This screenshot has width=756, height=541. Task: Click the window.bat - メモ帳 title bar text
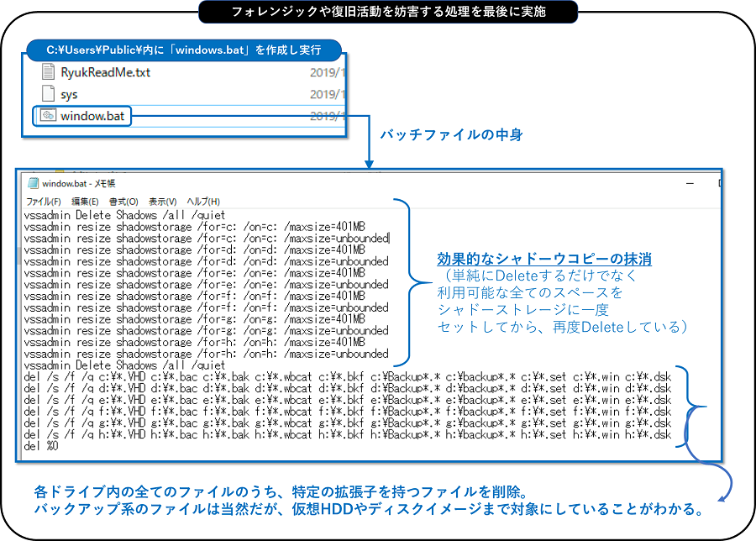pyautogui.click(x=78, y=183)
